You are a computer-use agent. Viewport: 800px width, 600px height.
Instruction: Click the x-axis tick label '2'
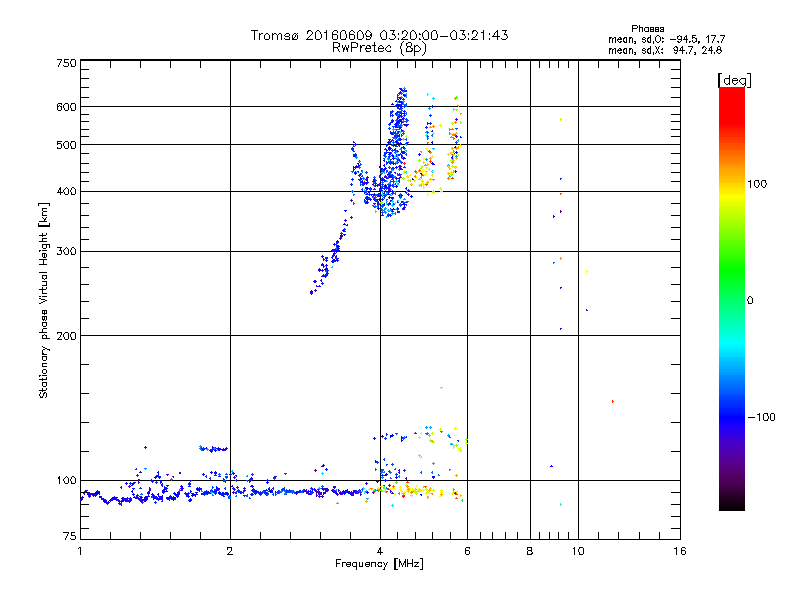click(230, 551)
